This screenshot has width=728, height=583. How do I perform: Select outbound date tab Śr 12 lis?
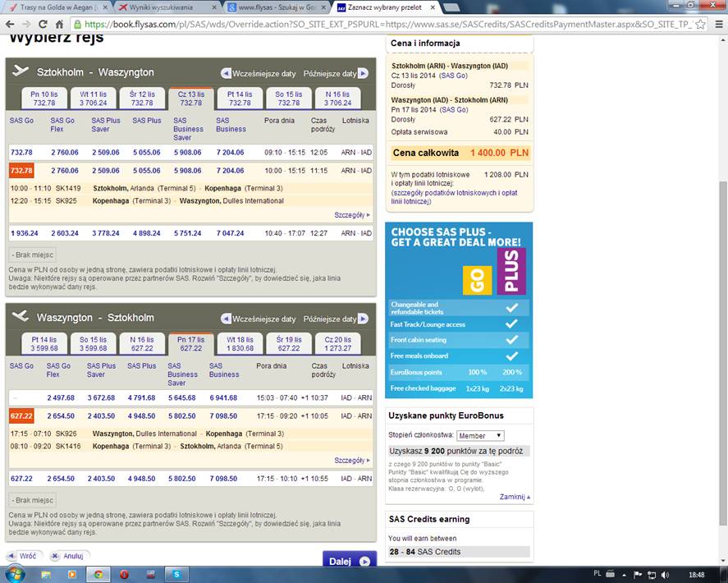[x=142, y=99]
